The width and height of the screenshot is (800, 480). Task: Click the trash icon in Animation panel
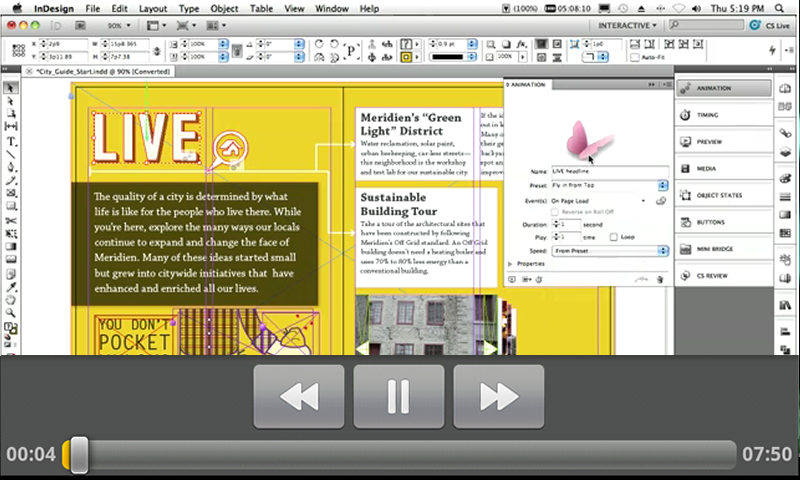pos(660,280)
